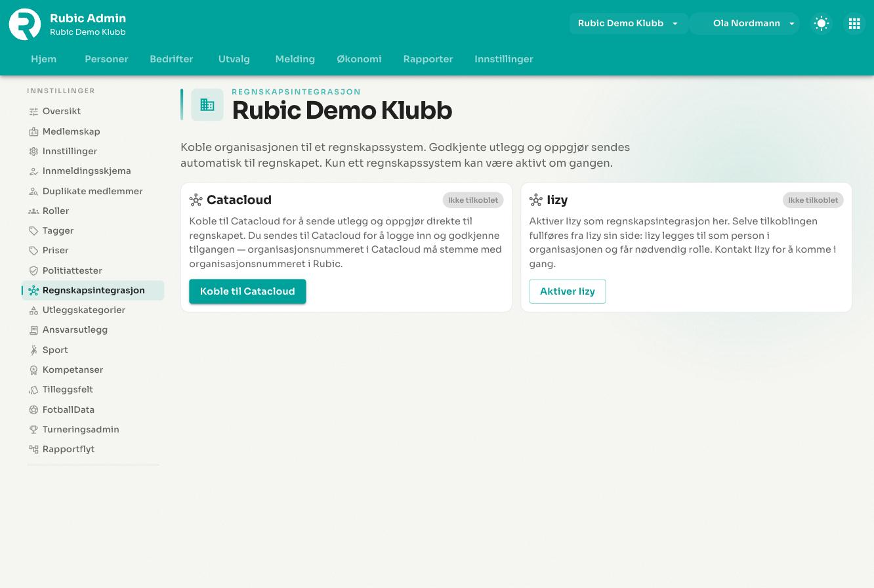Click the Politiattester shield icon

pos(33,270)
